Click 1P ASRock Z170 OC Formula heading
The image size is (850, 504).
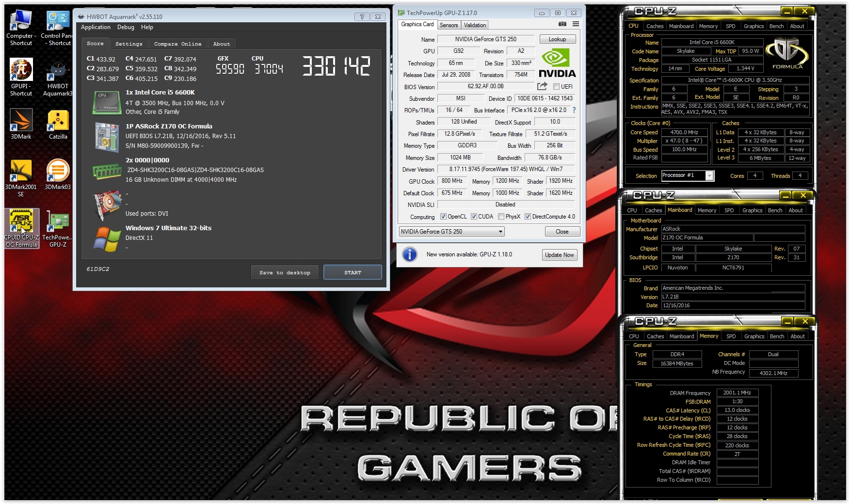169,126
